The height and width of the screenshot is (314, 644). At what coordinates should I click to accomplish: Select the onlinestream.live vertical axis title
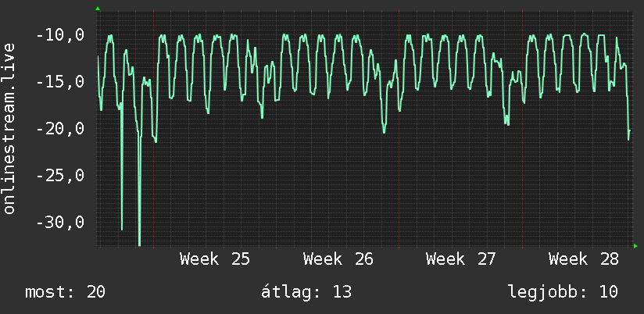[x=9, y=128]
